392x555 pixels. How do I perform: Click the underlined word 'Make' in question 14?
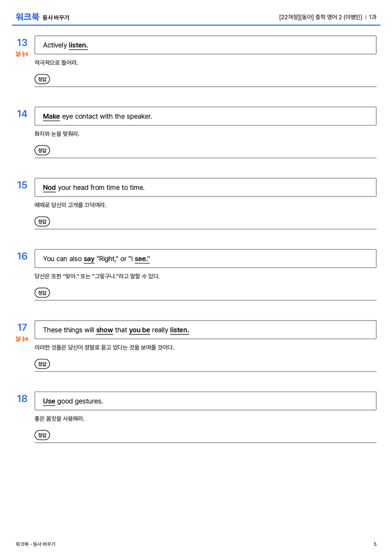[x=52, y=116]
